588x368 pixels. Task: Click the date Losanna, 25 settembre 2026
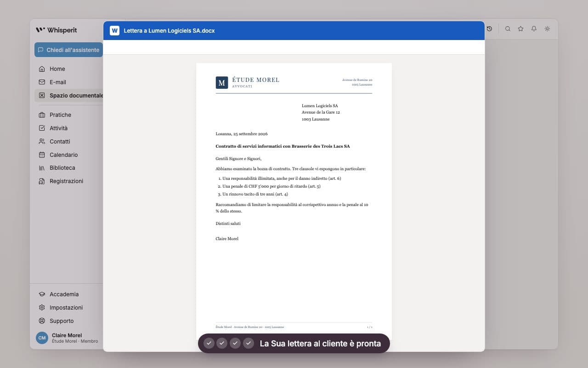pos(242,134)
